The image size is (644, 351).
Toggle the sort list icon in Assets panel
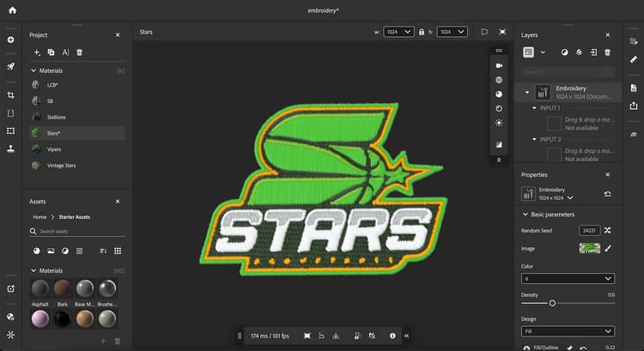[103, 251]
